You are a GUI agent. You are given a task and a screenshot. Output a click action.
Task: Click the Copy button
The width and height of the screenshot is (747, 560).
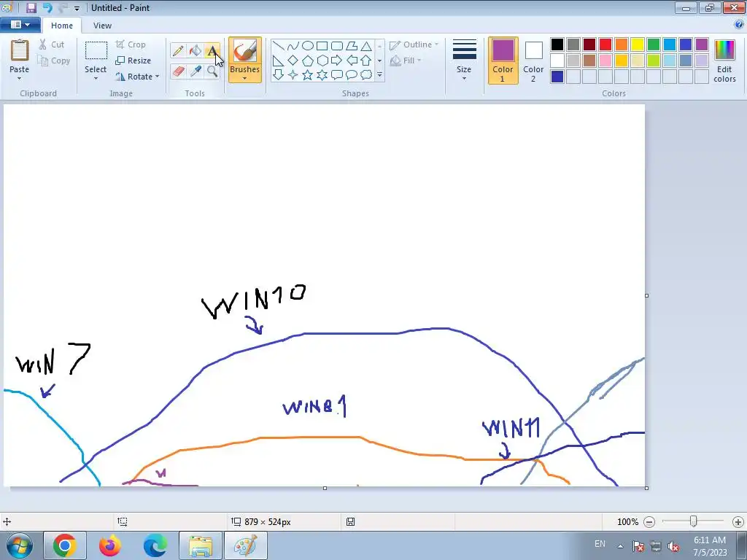tap(54, 61)
